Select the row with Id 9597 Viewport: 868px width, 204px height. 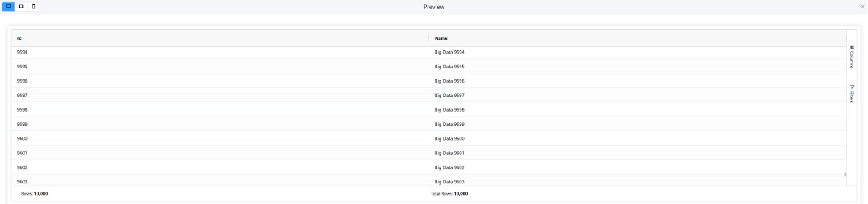click(x=22, y=96)
